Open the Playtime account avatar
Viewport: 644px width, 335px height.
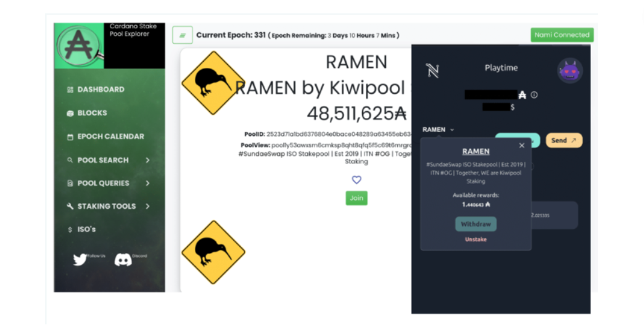pyautogui.click(x=570, y=71)
